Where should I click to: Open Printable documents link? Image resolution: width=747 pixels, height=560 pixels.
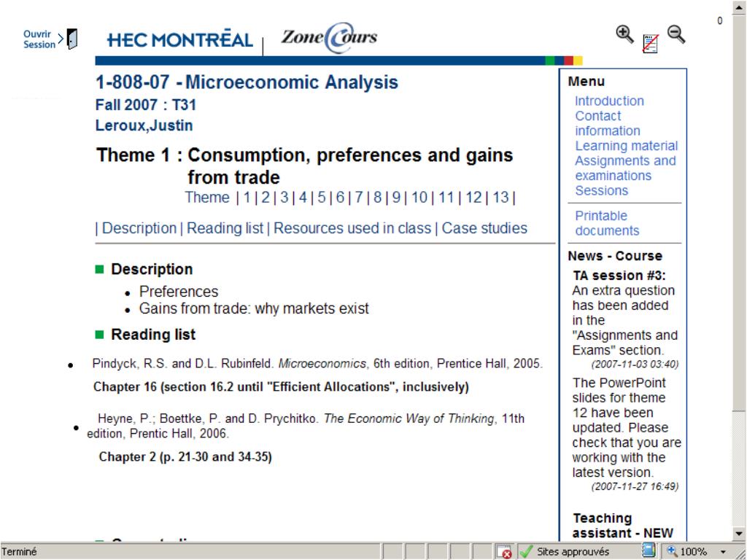click(607, 223)
